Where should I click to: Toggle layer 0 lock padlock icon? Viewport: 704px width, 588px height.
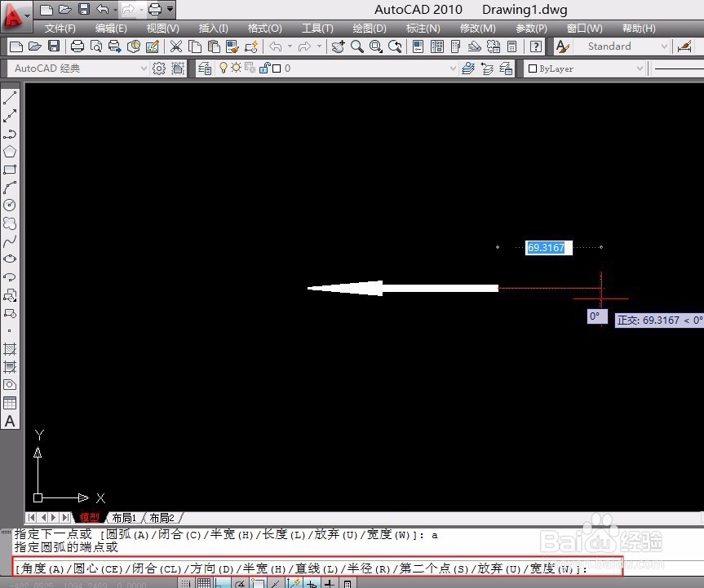pos(264,68)
